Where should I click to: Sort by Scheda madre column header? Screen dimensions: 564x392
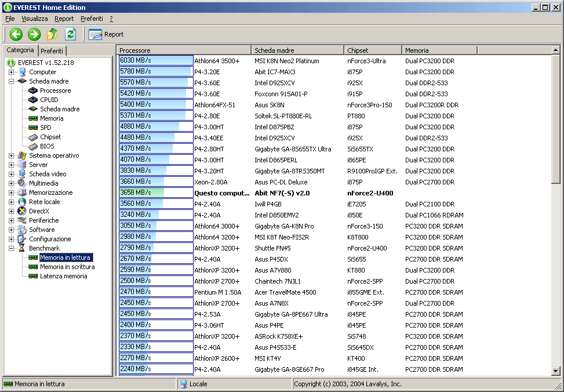pos(297,50)
